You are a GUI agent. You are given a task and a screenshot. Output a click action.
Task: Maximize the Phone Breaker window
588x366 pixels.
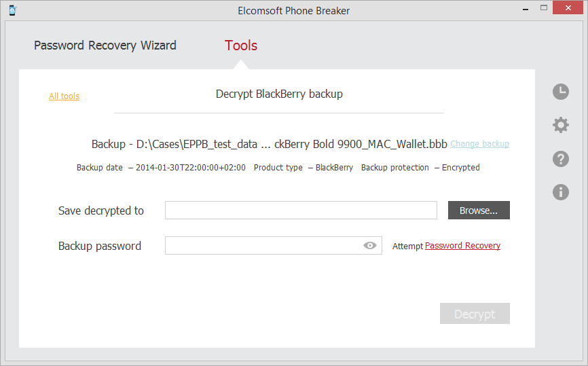coord(543,10)
